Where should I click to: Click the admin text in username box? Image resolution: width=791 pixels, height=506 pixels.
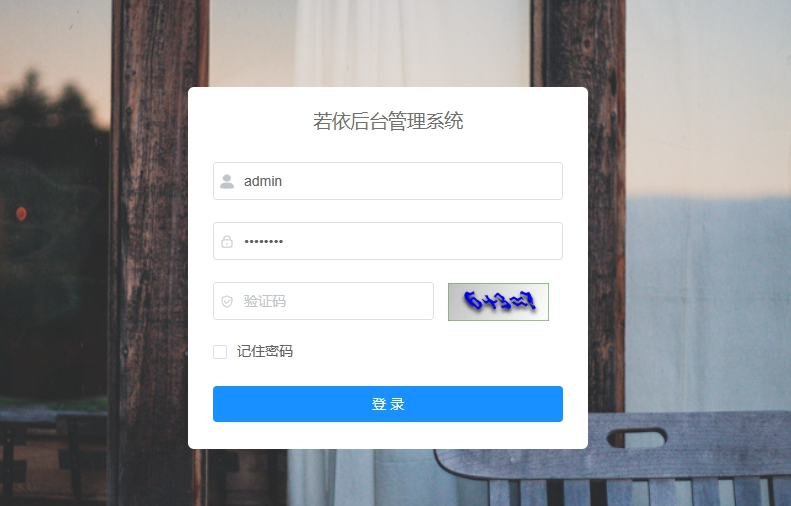click(x=263, y=181)
